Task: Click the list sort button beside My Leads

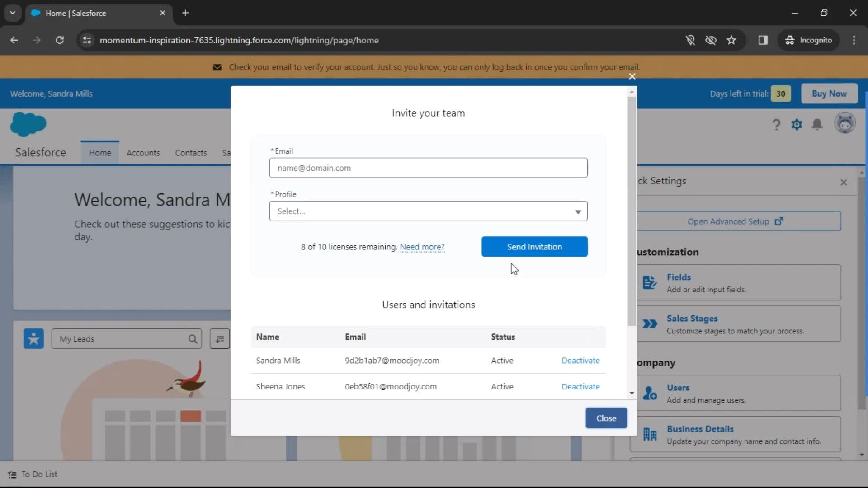Action: tap(220, 339)
